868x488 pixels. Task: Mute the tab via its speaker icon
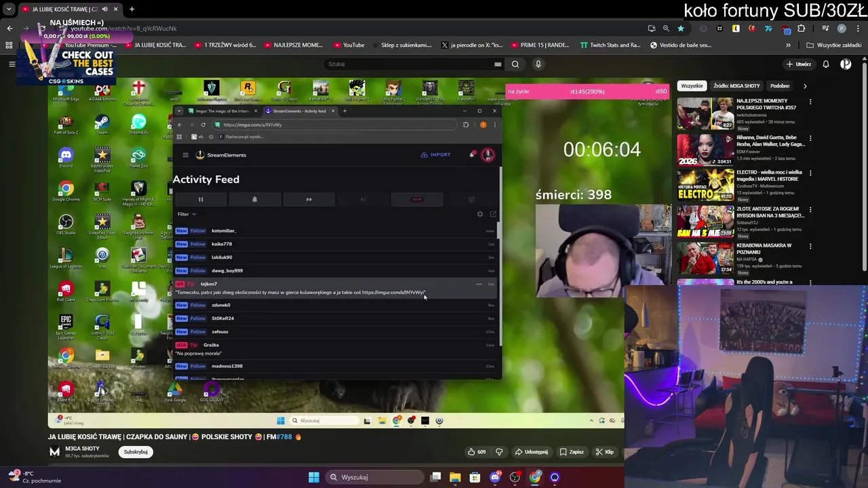pyautogui.click(x=104, y=9)
